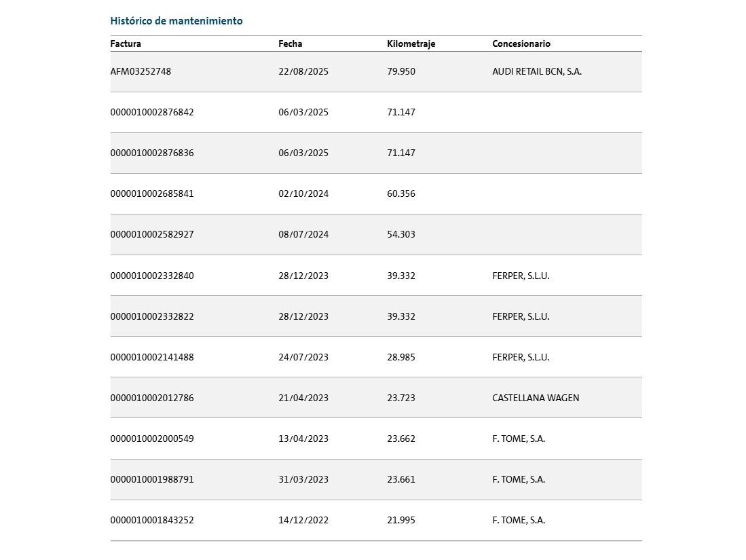Click invoice number 0000010002685841

[152, 193]
